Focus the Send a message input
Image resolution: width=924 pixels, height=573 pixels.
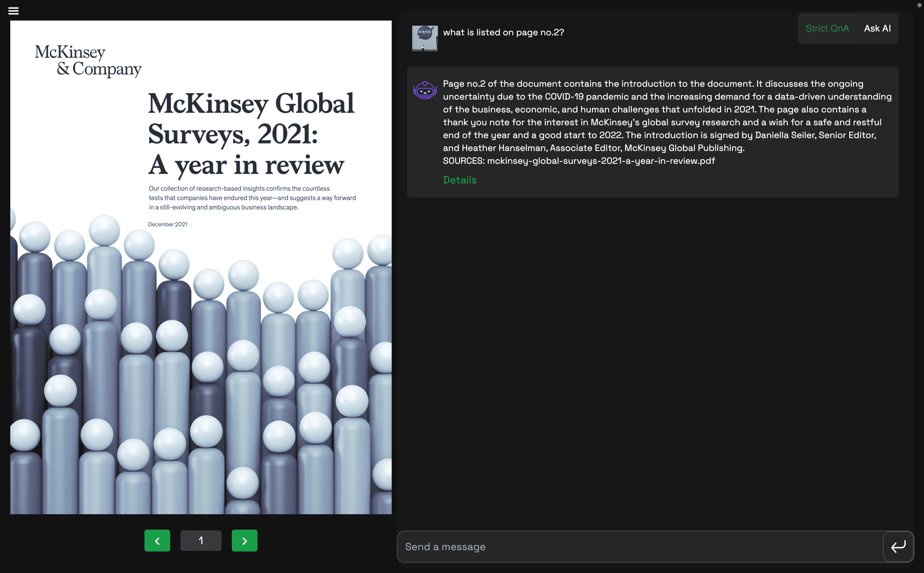640,546
